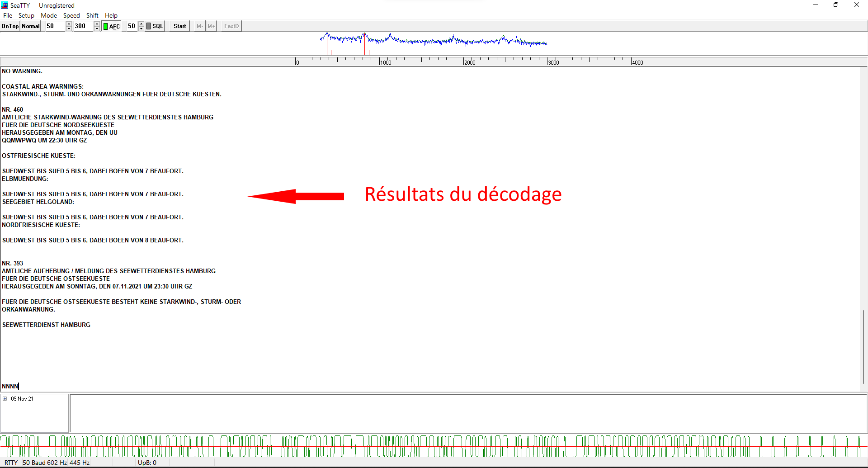Click the green signal waveform display
Screen dimensions: 868x468
[x=434, y=446]
